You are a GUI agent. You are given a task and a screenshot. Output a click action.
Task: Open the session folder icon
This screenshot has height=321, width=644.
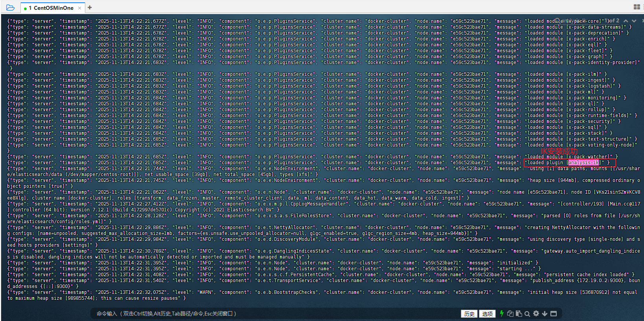click(10, 7)
